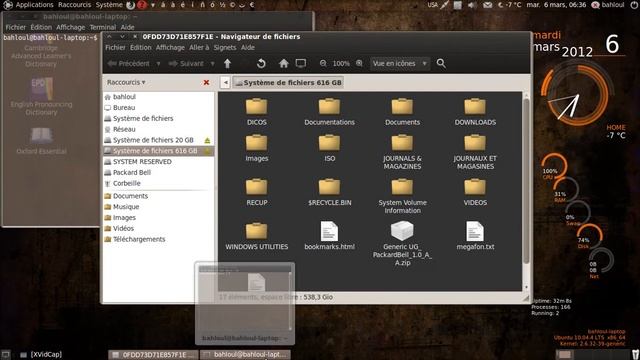This screenshot has width=640, height=360.
Task: Click the Suivant forward button
Action: pyautogui.click(x=186, y=64)
